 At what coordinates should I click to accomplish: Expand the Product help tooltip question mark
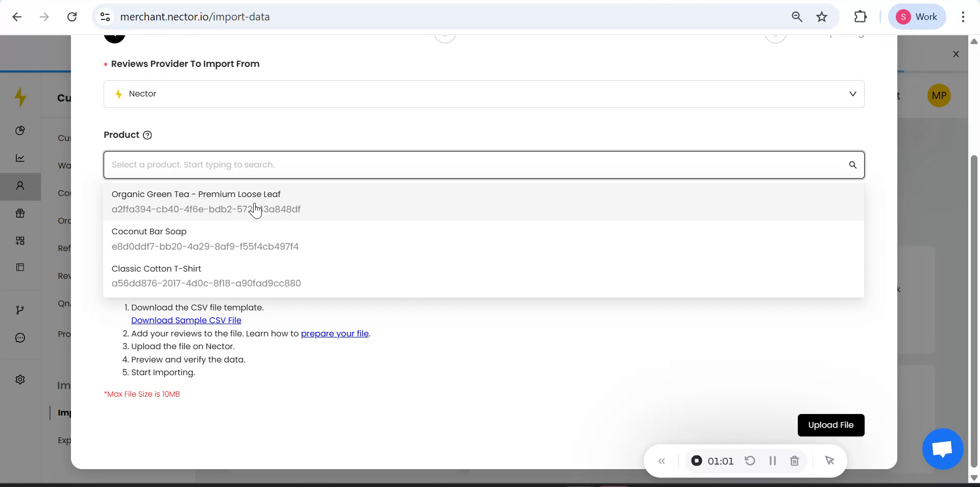pos(148,135)
